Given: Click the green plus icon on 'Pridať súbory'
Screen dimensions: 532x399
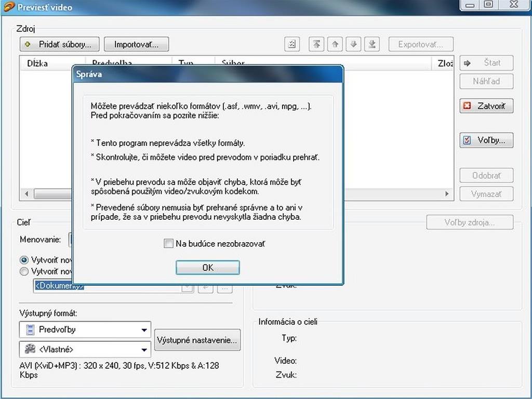Looking at the screenshot, I should (28, 44).
